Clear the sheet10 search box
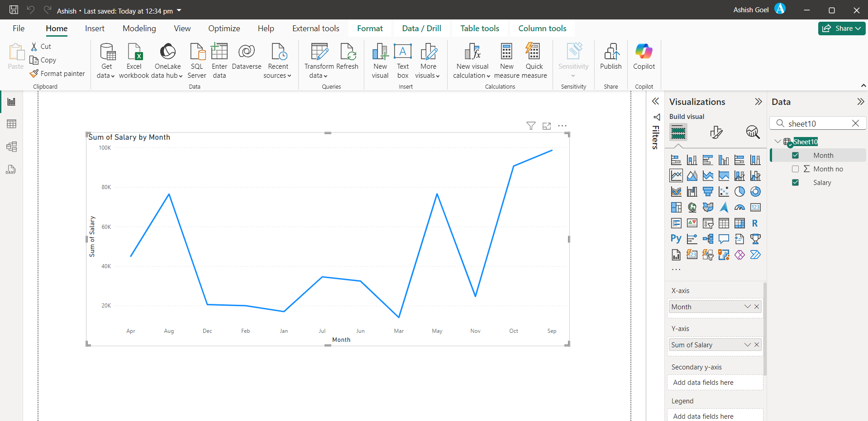The width and height of the screenshot is (868, 421). [856, 123]
